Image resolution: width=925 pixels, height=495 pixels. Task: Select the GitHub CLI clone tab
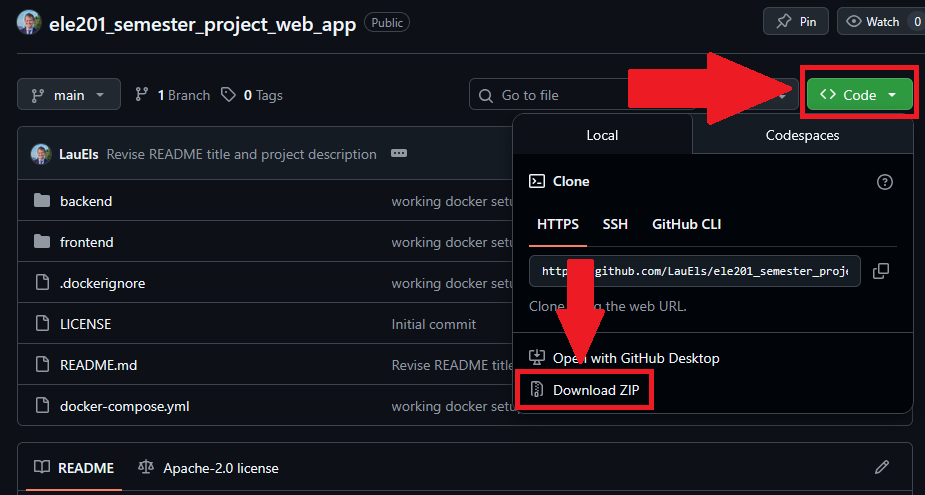coord(687,224)
